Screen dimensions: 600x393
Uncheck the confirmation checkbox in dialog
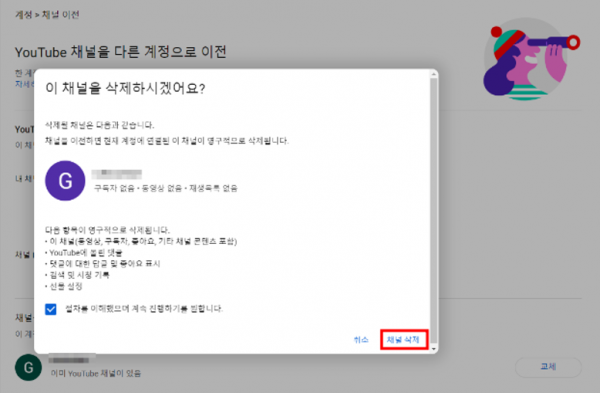(x=51, y=309)
